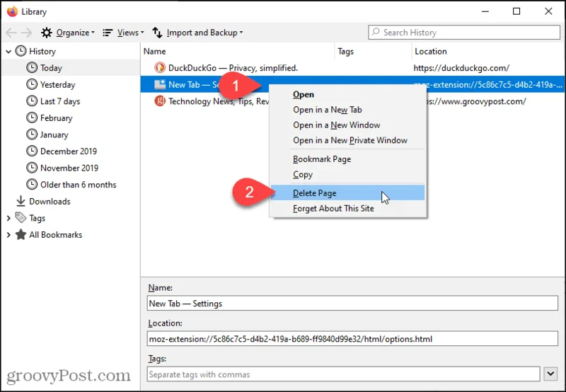Viewport: 566px width, 392px height.
Task: Click the Downloads arrow icon
Action: (x=21, y=201)
